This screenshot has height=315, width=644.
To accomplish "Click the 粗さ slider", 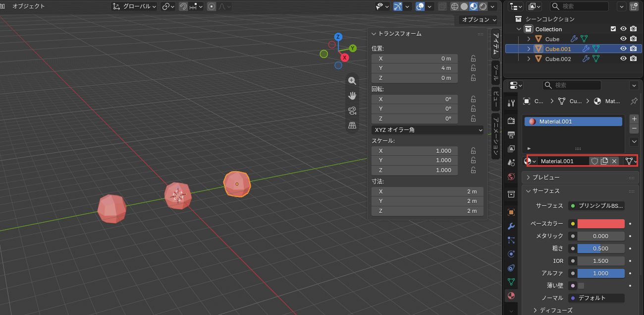I will point(601,249).
